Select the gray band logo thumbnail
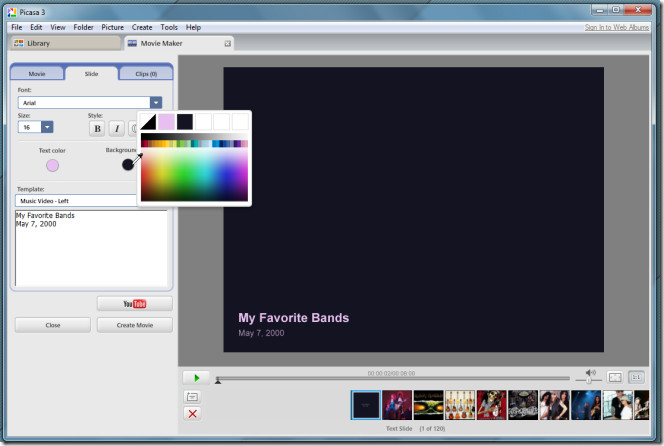Viewport: 664px width, 446px height. 523,405
